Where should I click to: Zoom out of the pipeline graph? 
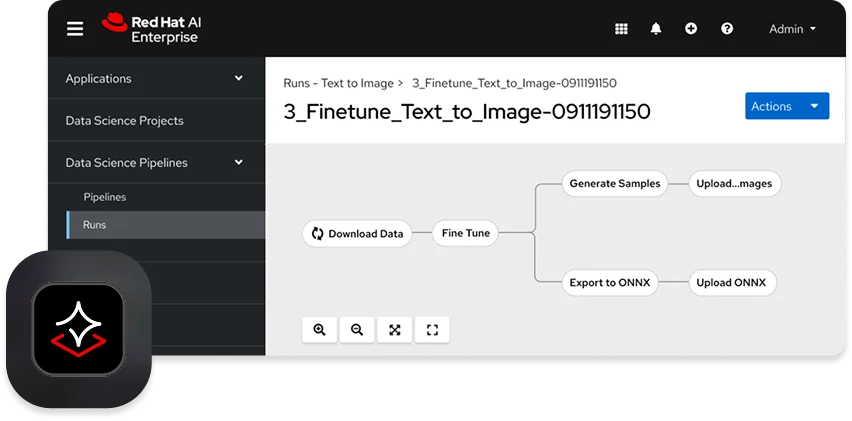pos(357,330)
